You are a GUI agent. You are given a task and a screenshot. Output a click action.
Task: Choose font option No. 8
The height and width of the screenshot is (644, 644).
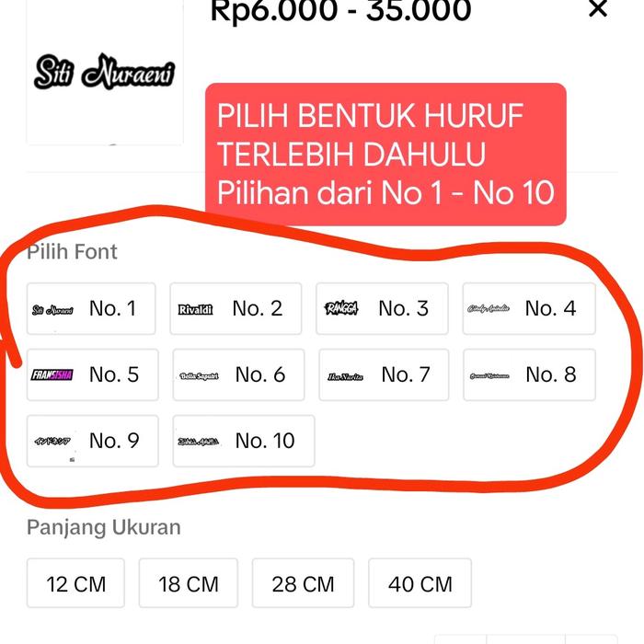click(x=528, y=374)
